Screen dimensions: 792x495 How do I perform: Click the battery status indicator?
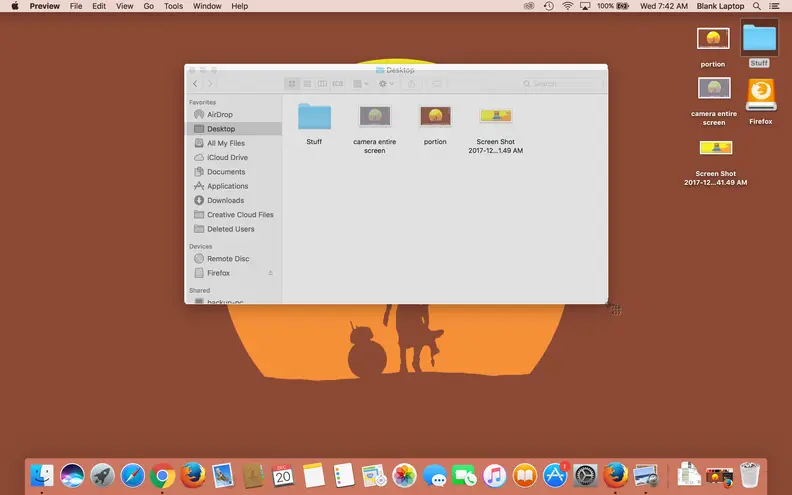pyautogui.click(x=613, y=6)
